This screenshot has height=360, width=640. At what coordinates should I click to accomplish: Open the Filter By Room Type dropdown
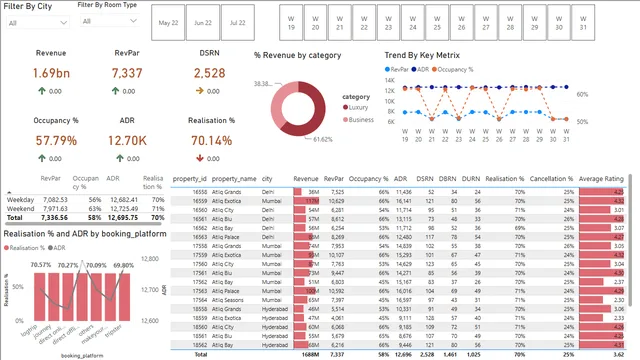click(x=109, y=21)
